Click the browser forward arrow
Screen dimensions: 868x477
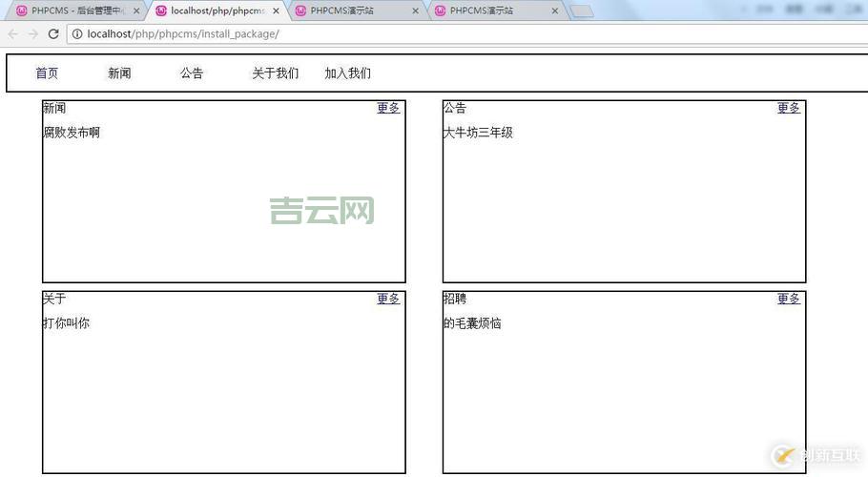coord(32,33)
